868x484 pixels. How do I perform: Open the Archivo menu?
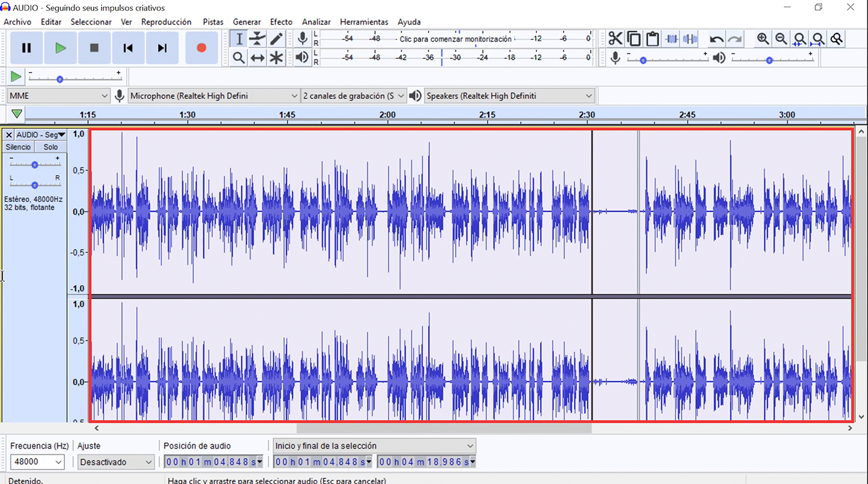17,22
